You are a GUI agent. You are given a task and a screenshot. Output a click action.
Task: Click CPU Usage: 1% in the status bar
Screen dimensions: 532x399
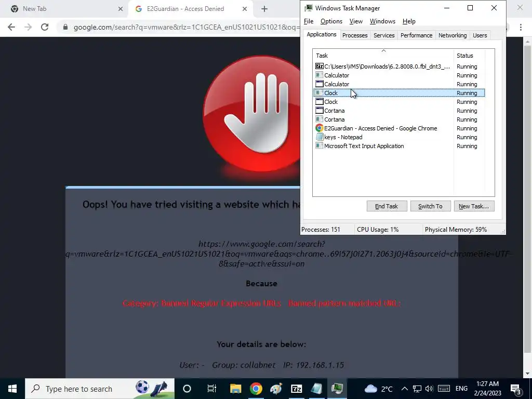pos(378,230)
